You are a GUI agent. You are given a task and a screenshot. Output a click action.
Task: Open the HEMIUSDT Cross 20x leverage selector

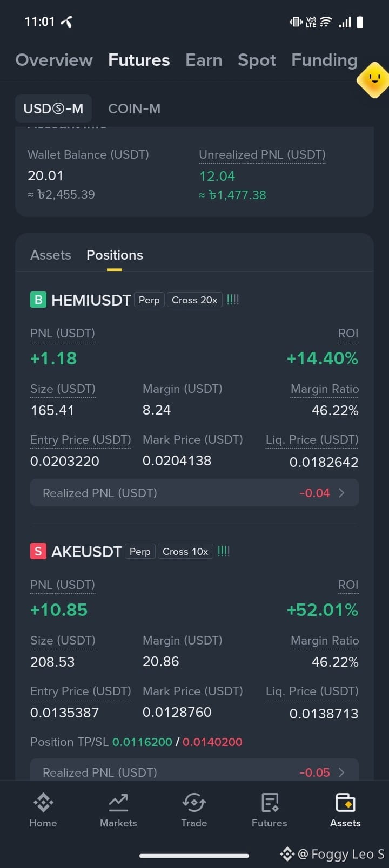pyautogui.click(x=194, y=300)
